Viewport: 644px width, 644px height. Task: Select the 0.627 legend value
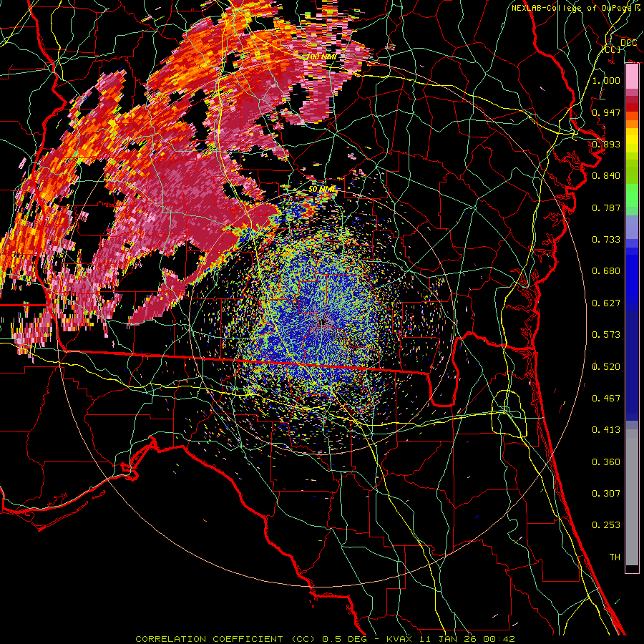pyautogui.click(x=606, y=303)
